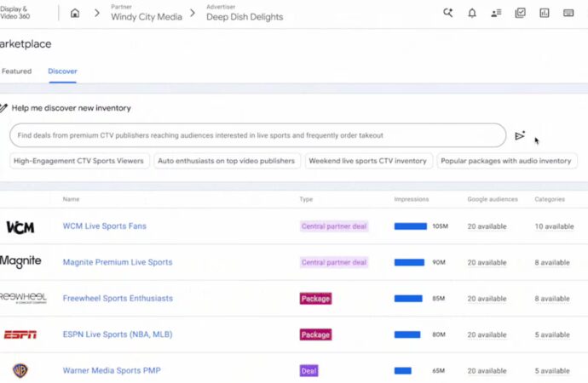Open the Magnite Premium Live Sports link
The width and height of the screenshot is (588, 383).
tap(118, 262)
